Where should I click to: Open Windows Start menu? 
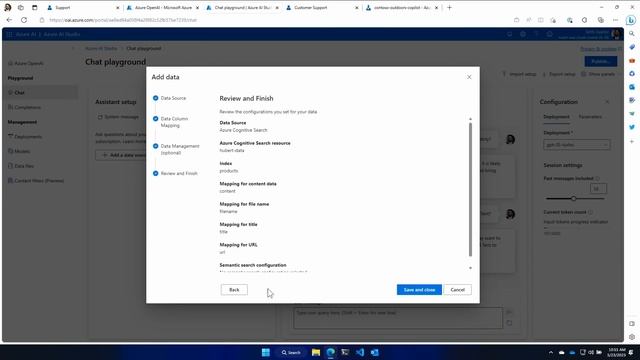[x=266, y=352]
